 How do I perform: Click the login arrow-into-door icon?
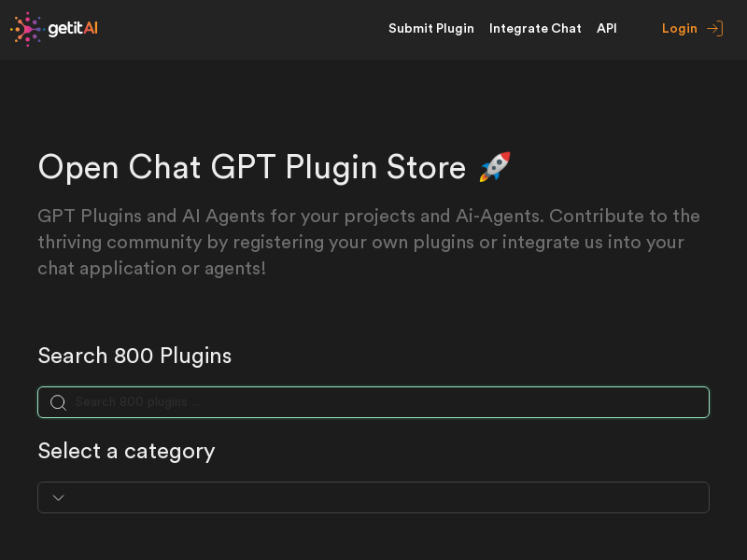pyautogui.click(x=715, y=29)
